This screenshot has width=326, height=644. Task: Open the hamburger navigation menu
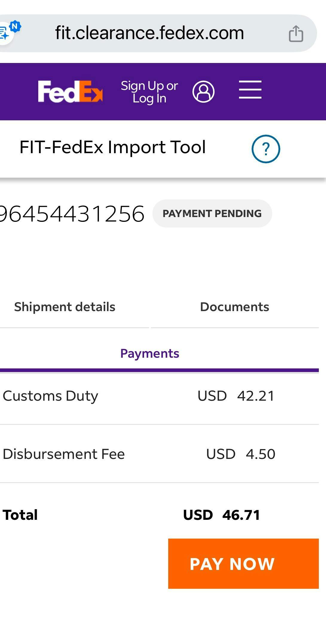click(250, 90)
